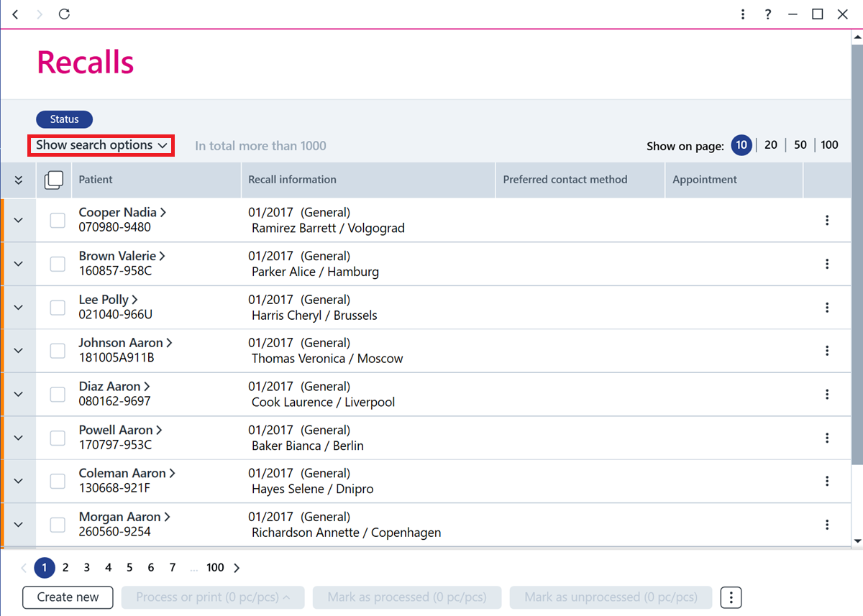Open actions menu for Coleman Aaron row
The image size is (863, 616).
827,482
